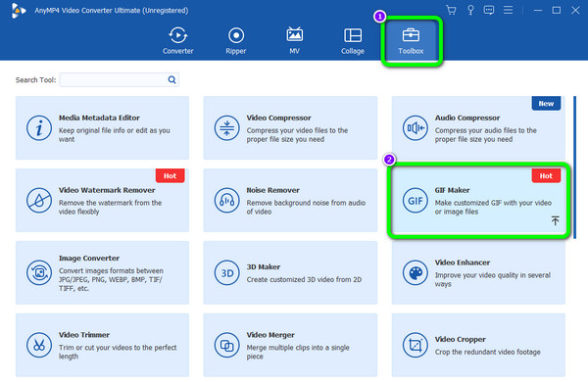Click the Video Enhancer palette icon

[x=416, y=273]
